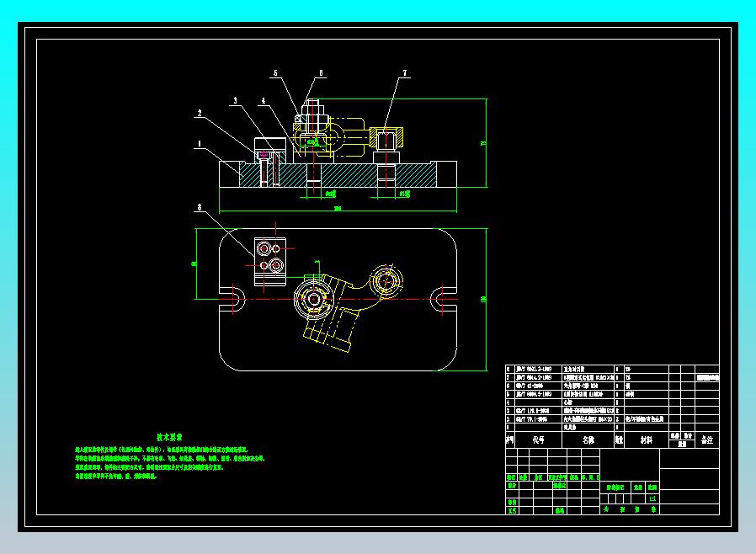Select the left U-slot on the base plate

click(232, 300)
